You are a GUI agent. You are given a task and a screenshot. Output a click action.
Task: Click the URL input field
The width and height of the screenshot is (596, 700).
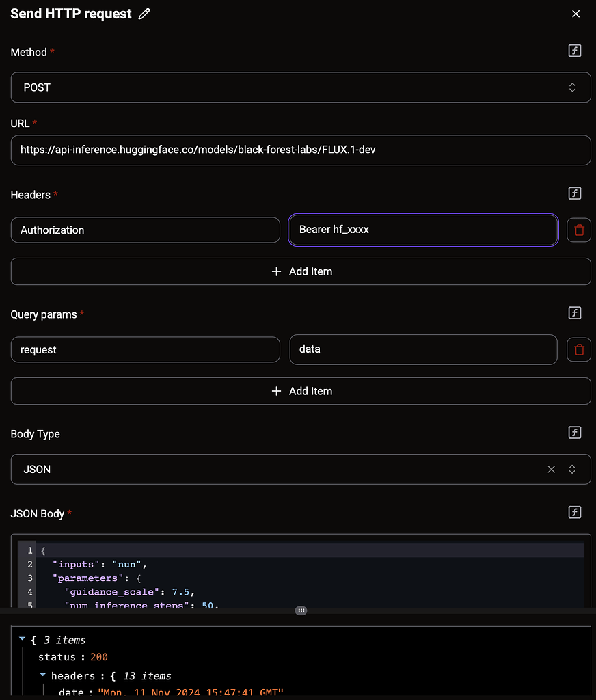pyautogui.click(x=301, y=150)
